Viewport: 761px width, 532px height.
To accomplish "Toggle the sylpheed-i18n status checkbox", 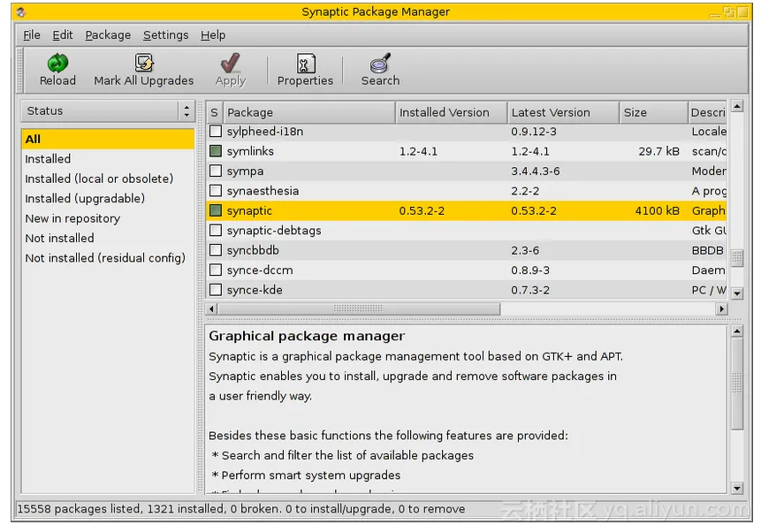I will coord(216,131).
